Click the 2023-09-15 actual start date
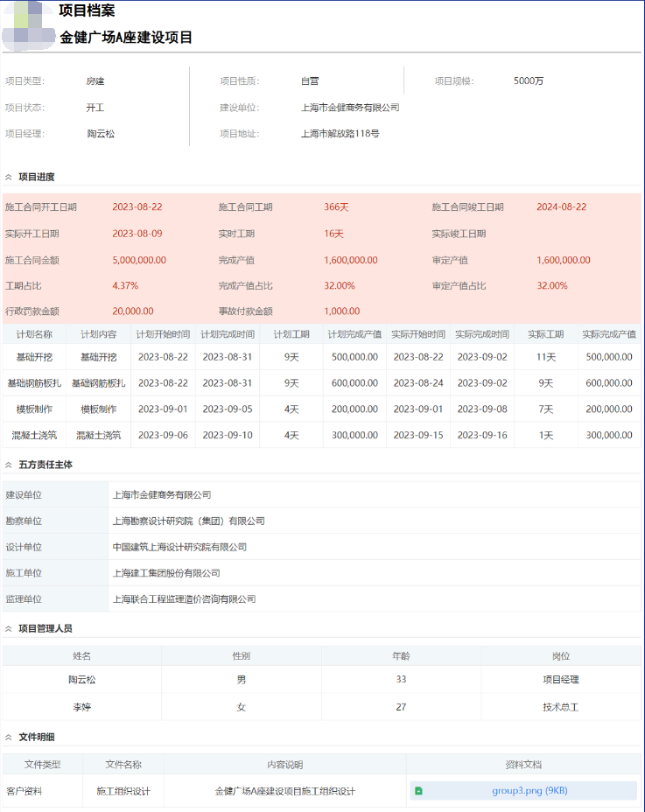 tap(418, 436)
